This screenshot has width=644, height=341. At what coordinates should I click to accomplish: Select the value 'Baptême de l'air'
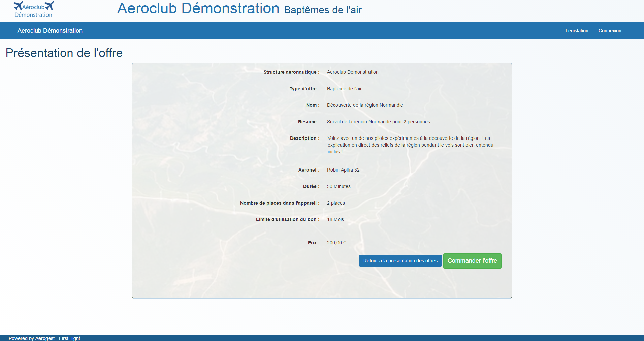click(x=344, y=89)
